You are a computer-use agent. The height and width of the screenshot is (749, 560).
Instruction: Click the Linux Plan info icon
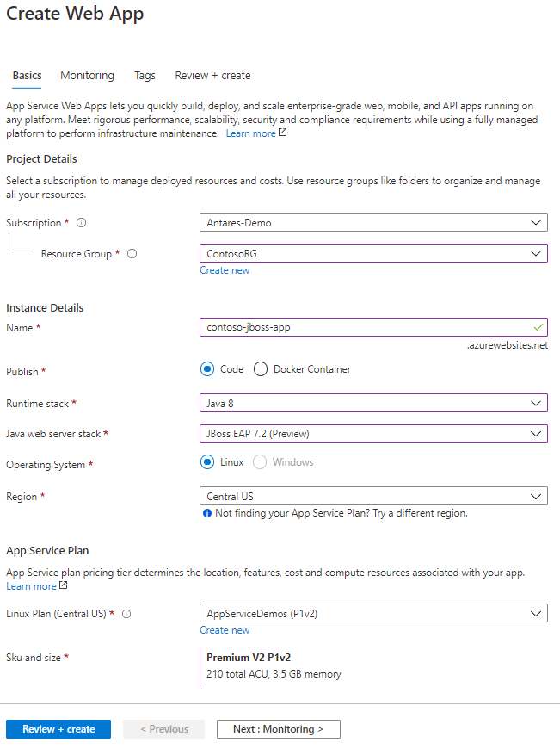coord(126,613)
